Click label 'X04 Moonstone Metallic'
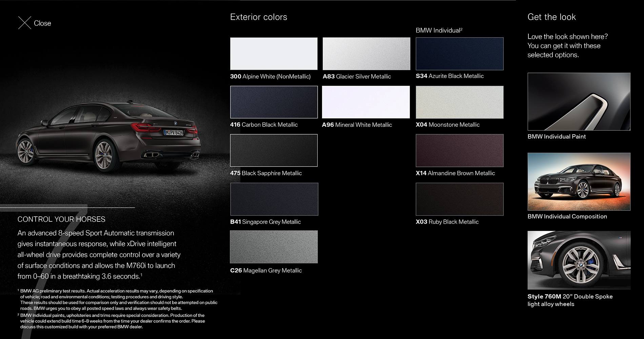The height and width of the screenshot is (339, 644). [448, 125]
